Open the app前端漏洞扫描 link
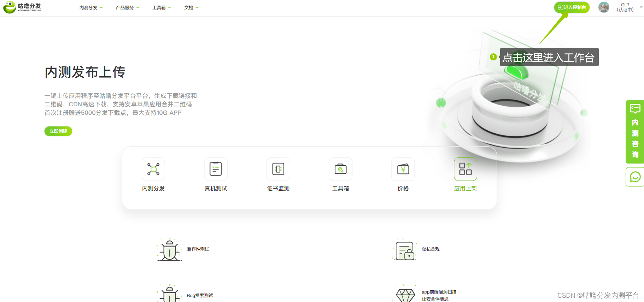The height and width of the screenshot is (302, 644). tap(439, 292)
